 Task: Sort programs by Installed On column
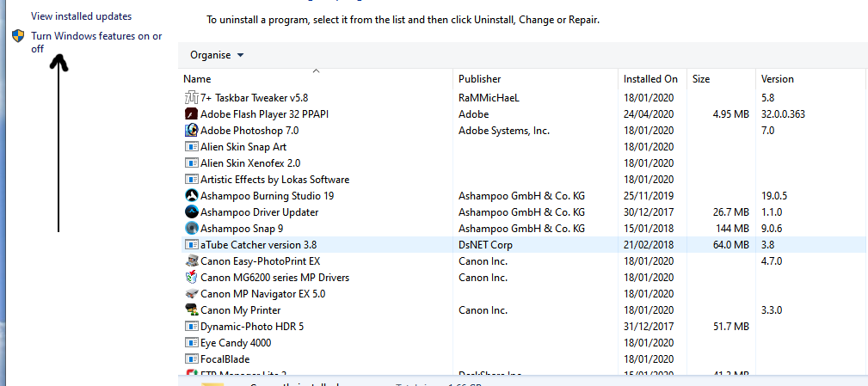tap(650, 79)
